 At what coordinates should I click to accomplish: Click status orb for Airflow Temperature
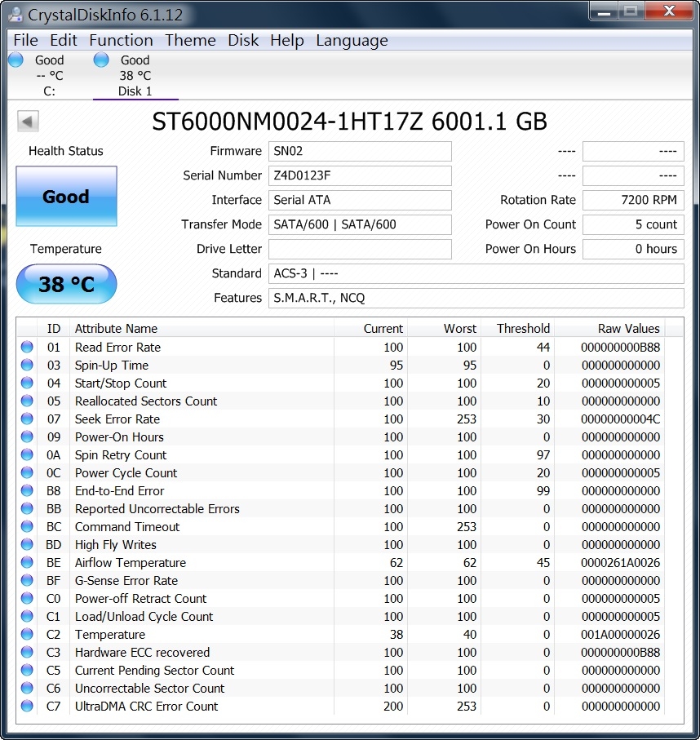(x=27, y=562)
